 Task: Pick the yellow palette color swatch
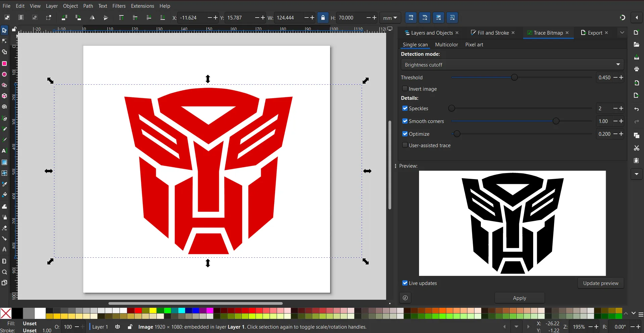[x=153, y=310]
